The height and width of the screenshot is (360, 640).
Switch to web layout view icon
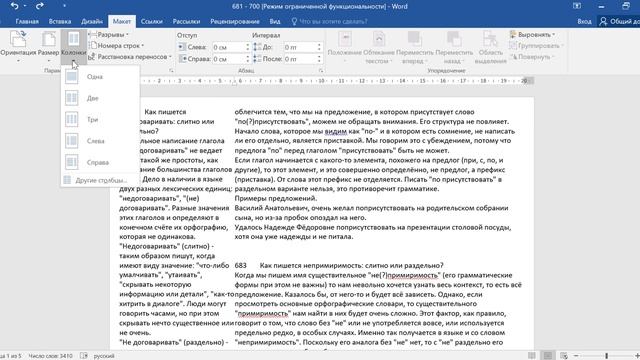564,356
